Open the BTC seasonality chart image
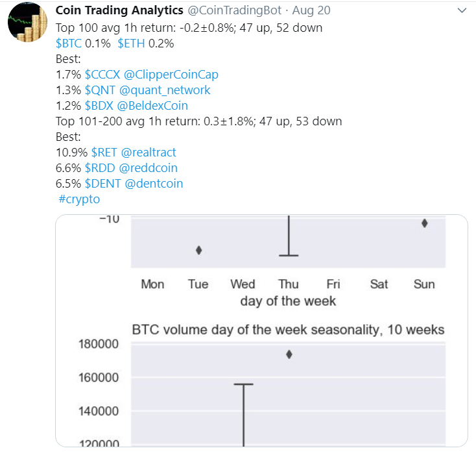The image size is (476, 457). click(261, 330)
